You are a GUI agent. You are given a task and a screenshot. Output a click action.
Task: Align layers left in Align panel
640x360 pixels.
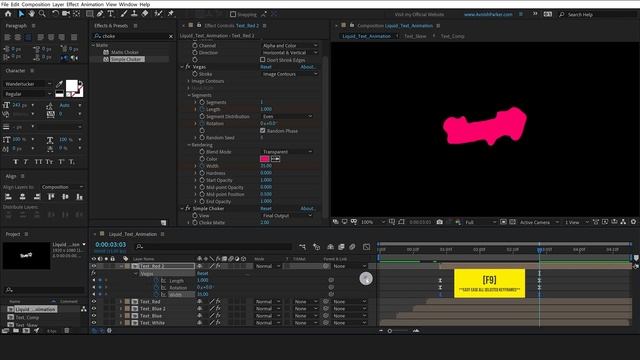point(8,197)
